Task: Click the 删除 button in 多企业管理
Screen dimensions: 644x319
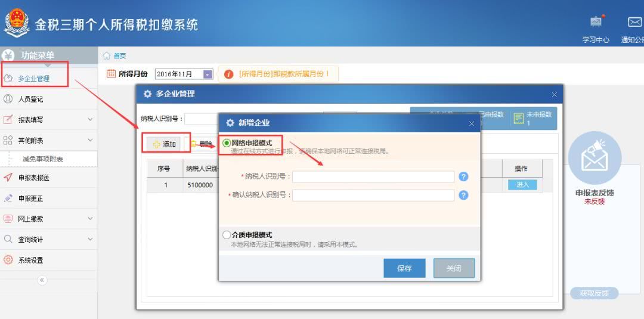Action: [x=202, y=144]
